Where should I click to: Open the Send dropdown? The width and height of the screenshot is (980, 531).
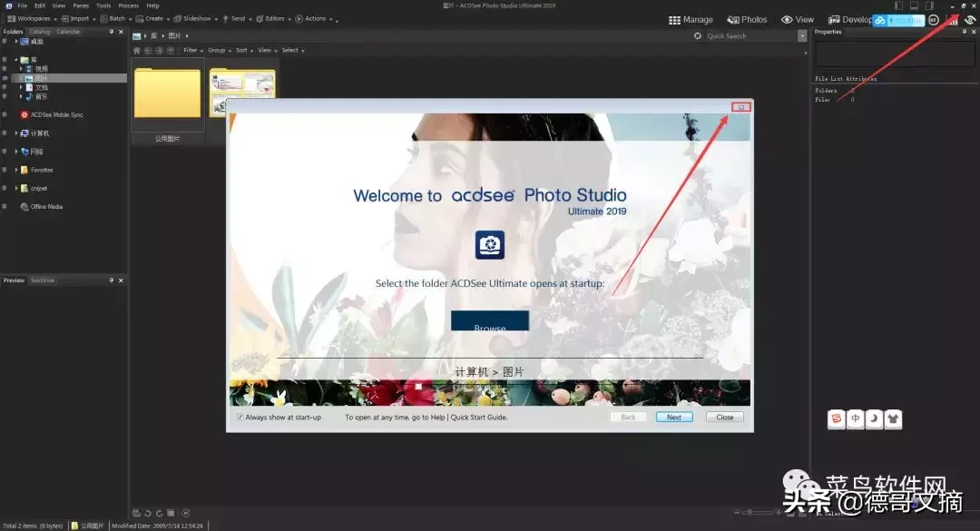pyautogui.click(x=238, y=19)
